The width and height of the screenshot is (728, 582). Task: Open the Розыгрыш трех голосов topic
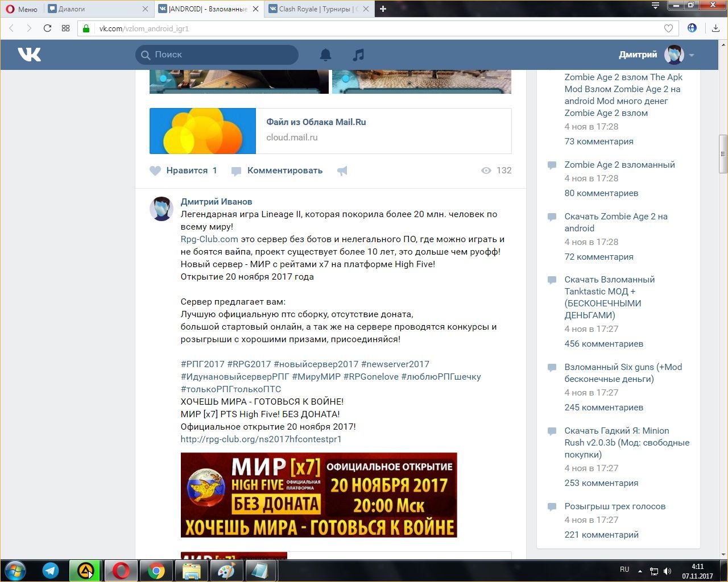click(x=615, y=506)
